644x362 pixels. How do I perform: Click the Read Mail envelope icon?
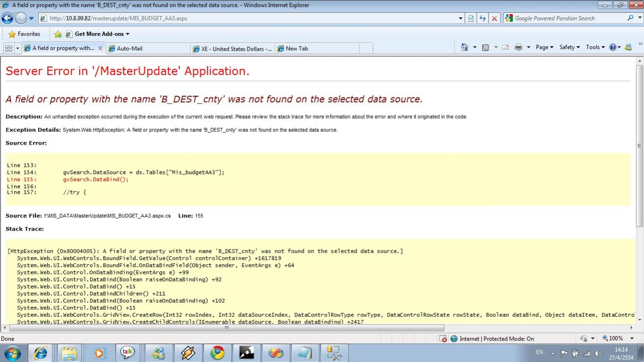pyautogui.click(x=505, y=47)
